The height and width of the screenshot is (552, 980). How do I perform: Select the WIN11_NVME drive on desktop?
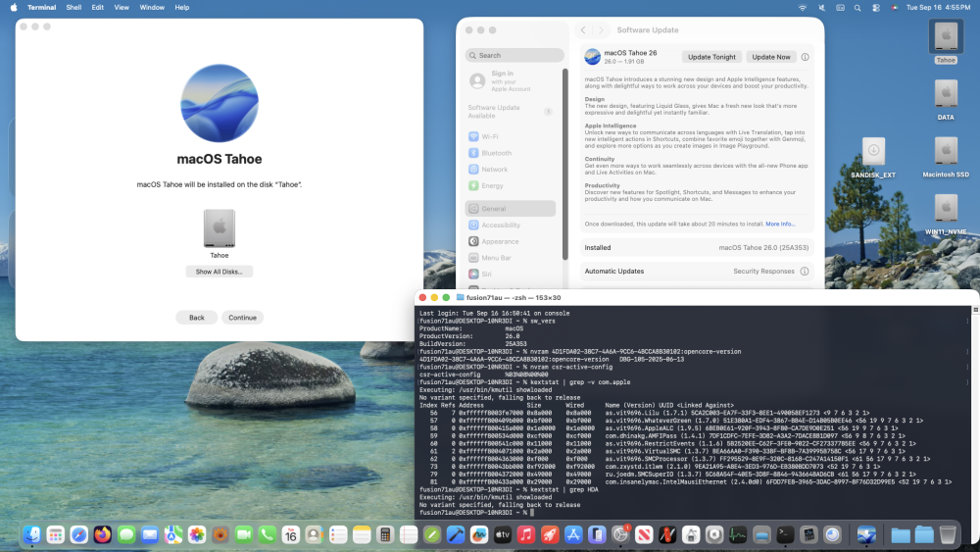click(x=946, y=215)
